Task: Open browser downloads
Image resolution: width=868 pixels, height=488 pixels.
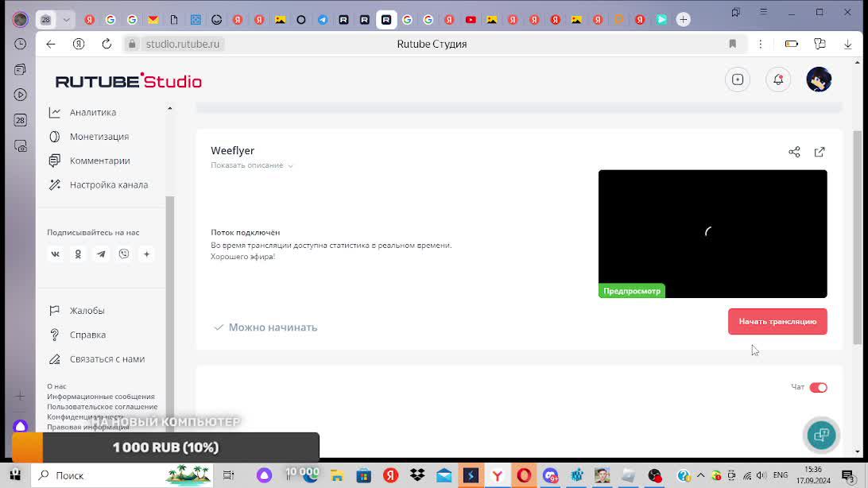Action: pos(847,45)
